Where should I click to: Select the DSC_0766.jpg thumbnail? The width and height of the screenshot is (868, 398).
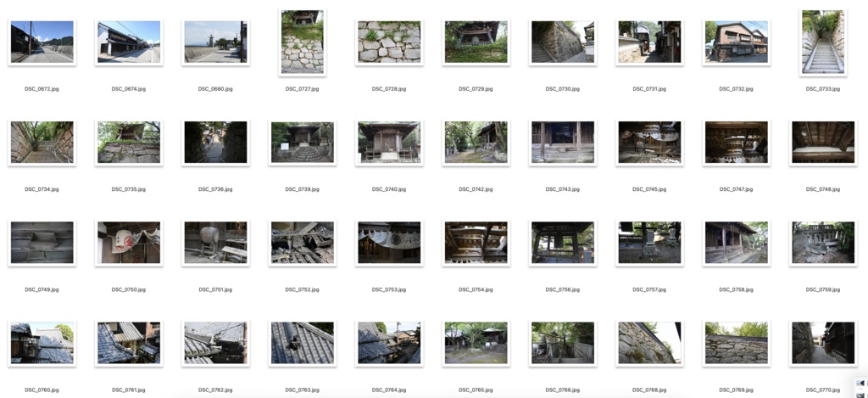(x=563, y=343)
